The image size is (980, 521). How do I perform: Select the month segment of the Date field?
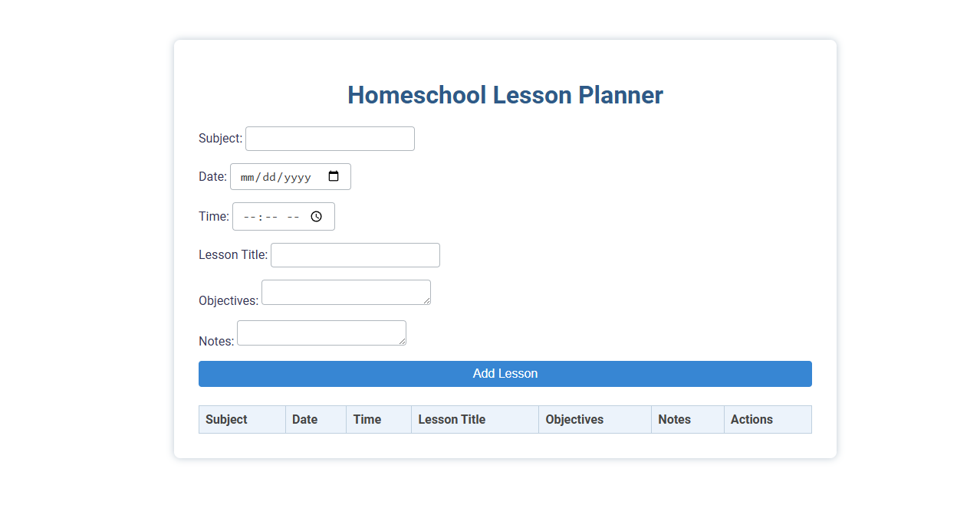point(246,176)
